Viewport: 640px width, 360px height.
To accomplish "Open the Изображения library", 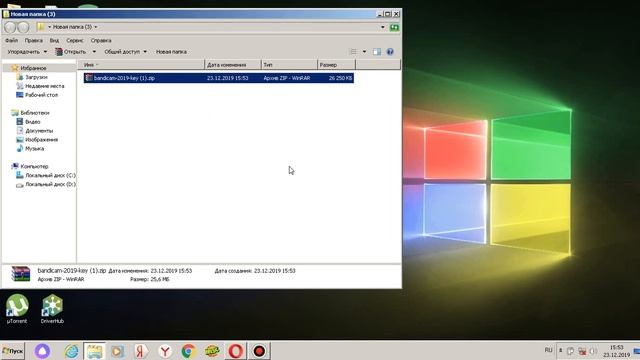I will point(41,140).
